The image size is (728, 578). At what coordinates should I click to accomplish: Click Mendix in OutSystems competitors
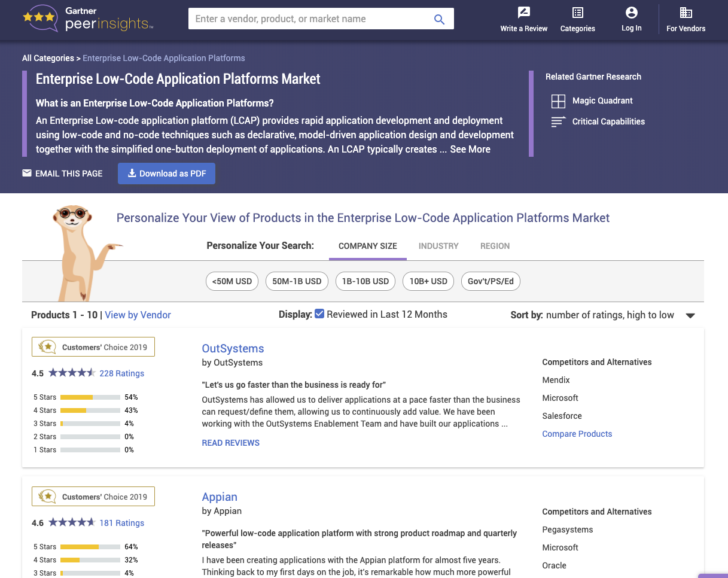556,380
